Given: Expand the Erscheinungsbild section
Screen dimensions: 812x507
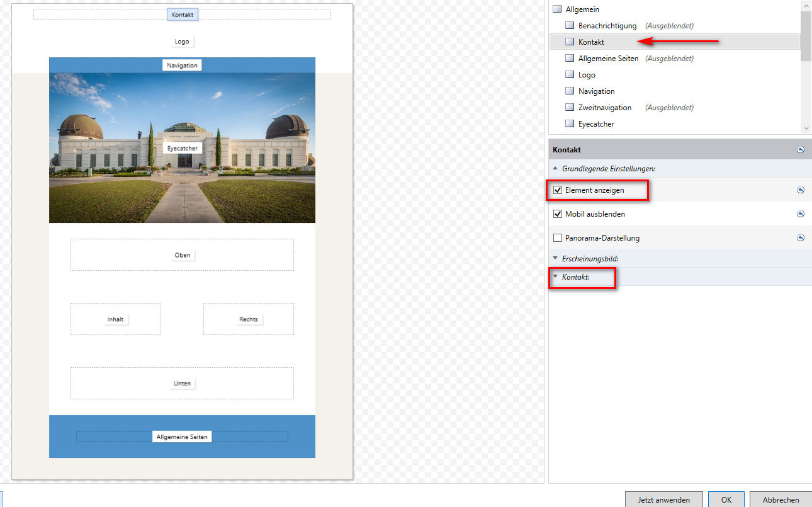Looking at the screenshot, I should 555,258.
